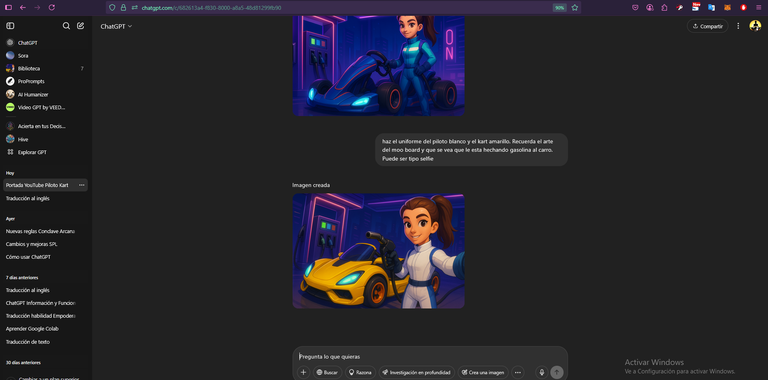
Task: Click the red pin extension icon
Action: click(x=680, y=7)
